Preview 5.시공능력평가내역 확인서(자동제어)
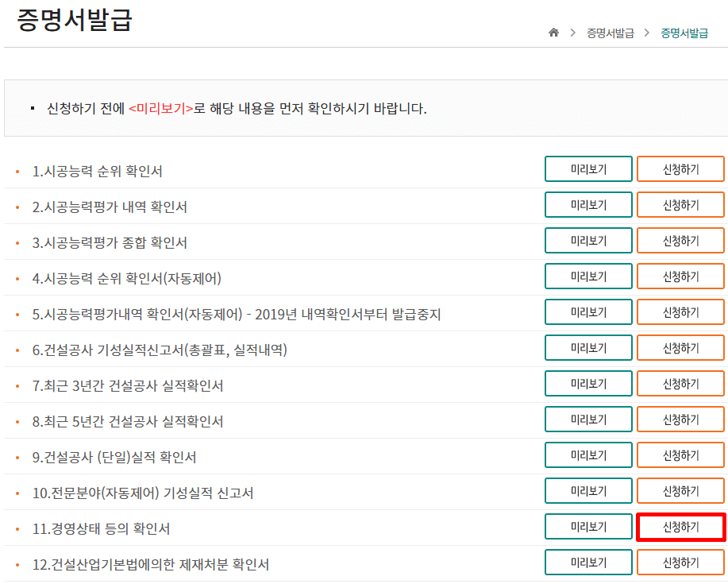 pos(588,311)
